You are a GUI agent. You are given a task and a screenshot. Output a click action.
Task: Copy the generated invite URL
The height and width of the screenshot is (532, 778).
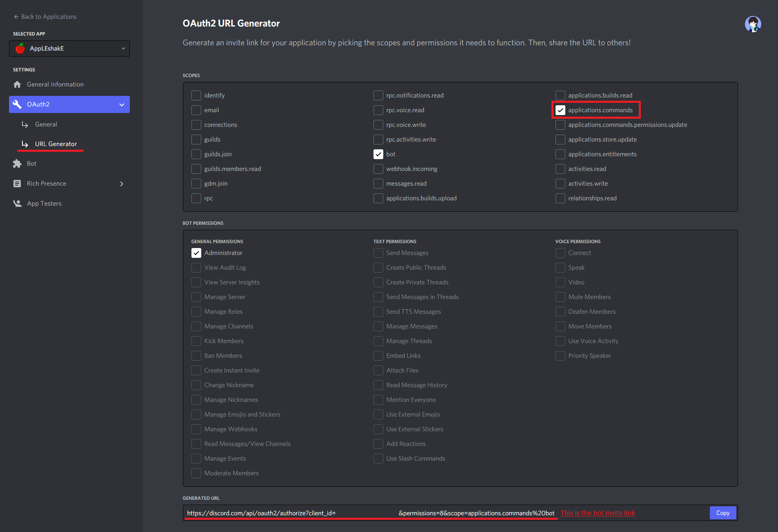[722, 513]
